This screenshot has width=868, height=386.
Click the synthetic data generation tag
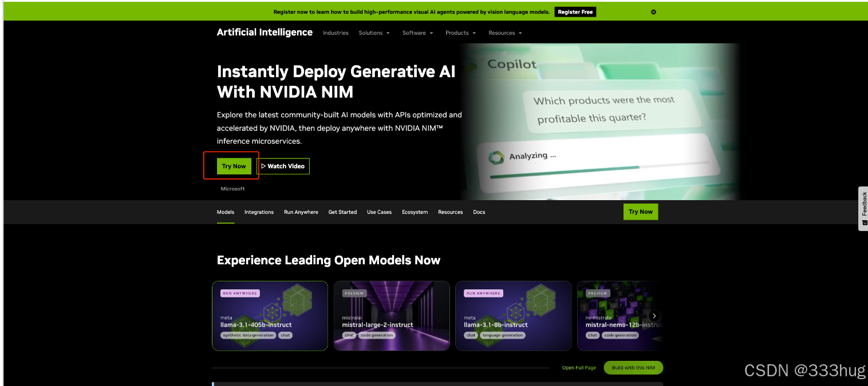(x=248, y=335)
